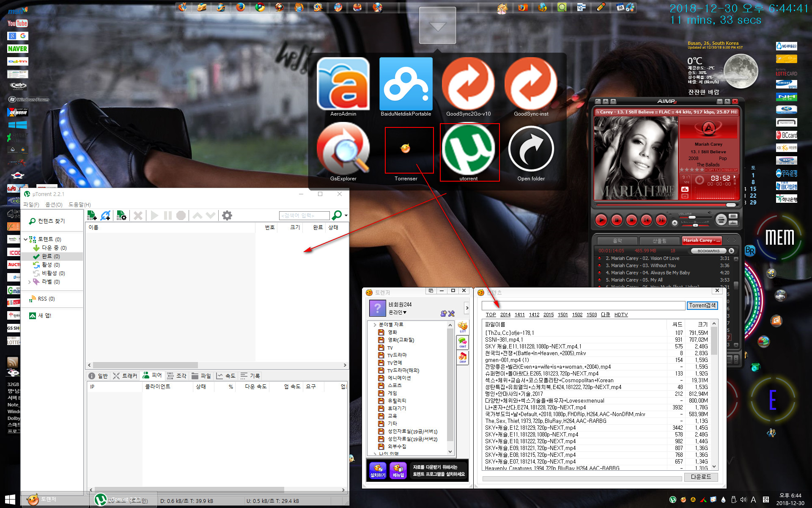
Task: Click the launcher popup dropdown arrow button
Action: (x=437, y=26)
